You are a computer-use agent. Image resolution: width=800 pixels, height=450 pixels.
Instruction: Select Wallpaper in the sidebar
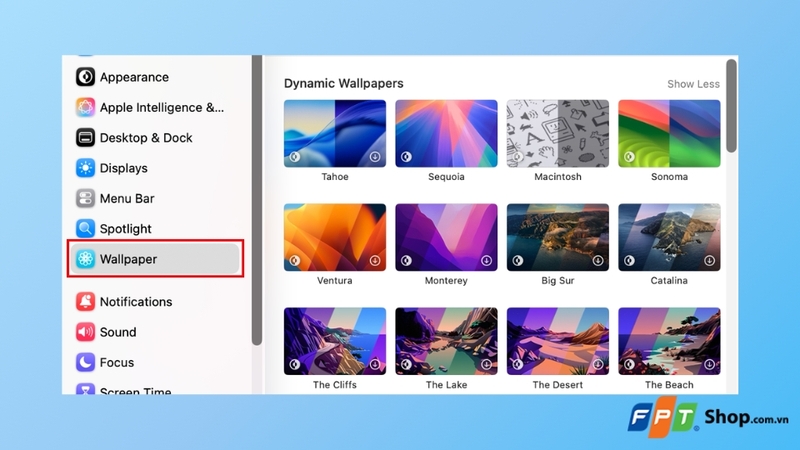155,259
